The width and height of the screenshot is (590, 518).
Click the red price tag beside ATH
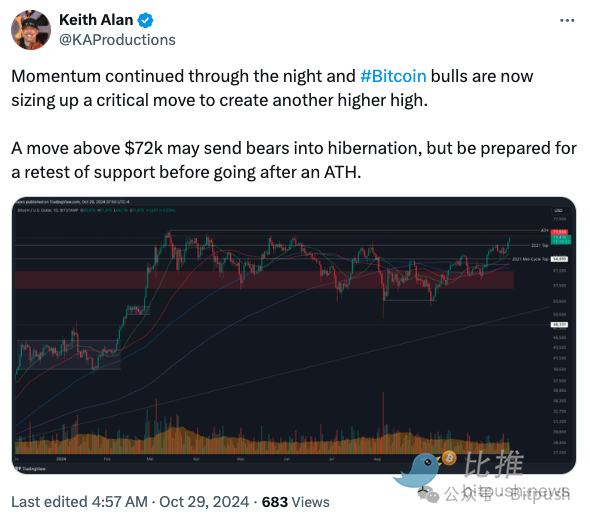coord(560,232)
